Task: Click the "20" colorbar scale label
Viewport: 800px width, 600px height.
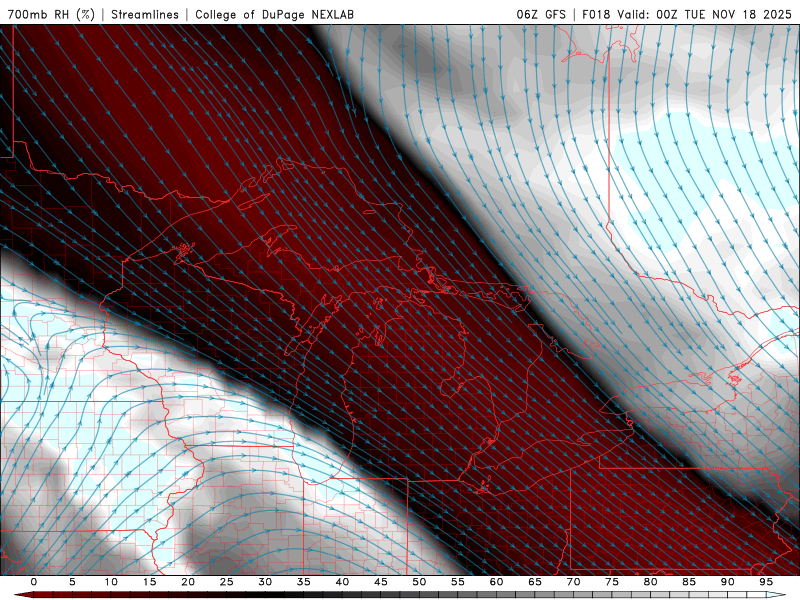Action: point(188,582)
